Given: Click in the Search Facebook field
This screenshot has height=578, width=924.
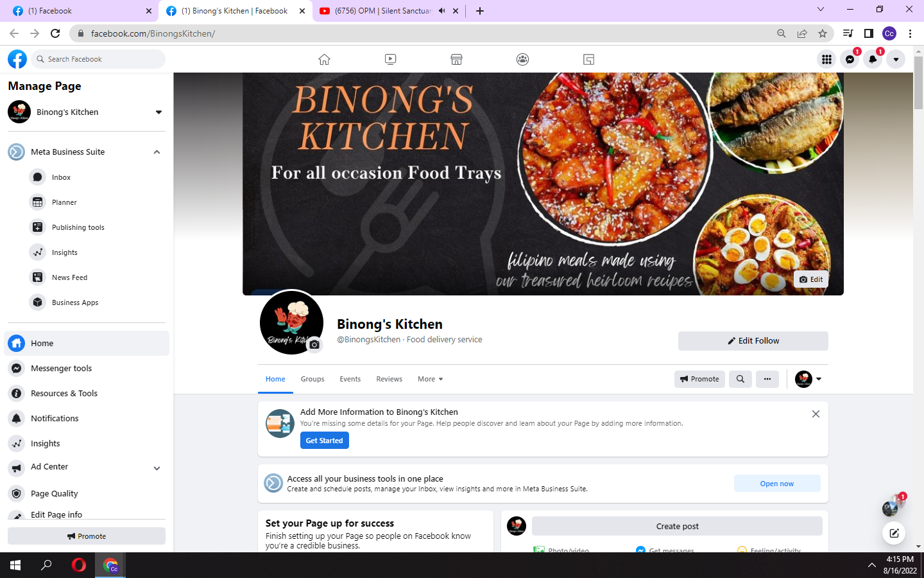Looking at the screenshot, I should point(98,59).
